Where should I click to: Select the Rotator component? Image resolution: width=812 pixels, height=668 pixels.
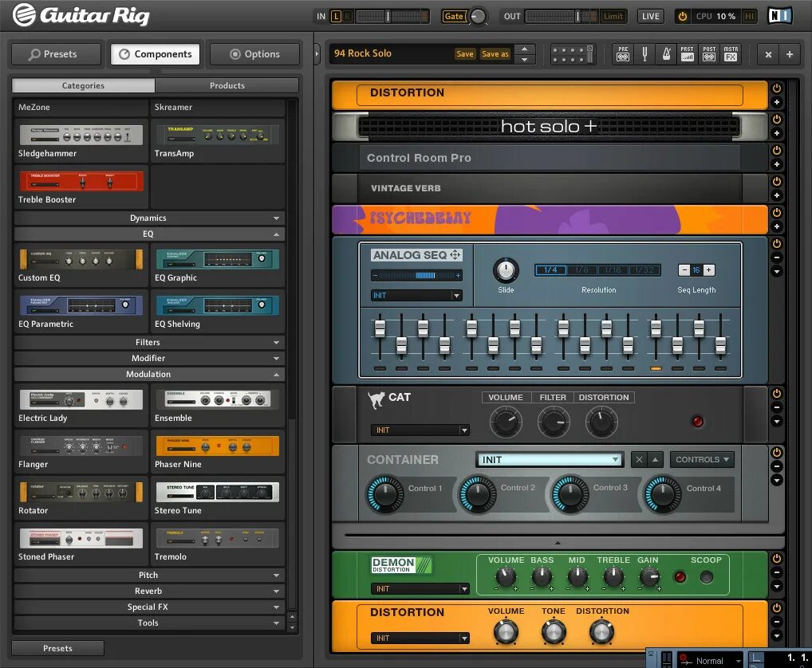click(x=81, y=492)
